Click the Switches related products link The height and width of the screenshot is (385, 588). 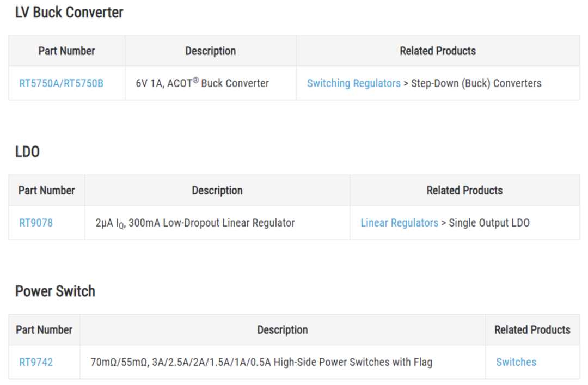coord(516,362)
